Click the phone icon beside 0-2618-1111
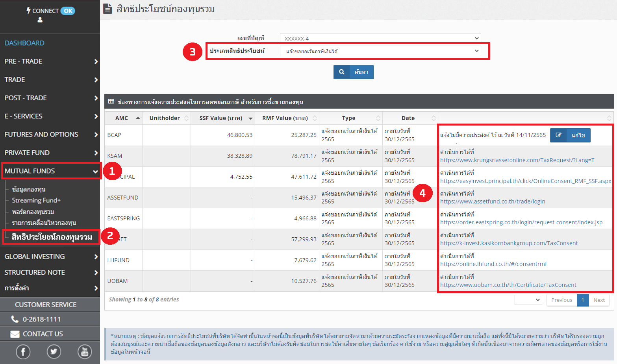617x364 pixels. click(15, 319)
